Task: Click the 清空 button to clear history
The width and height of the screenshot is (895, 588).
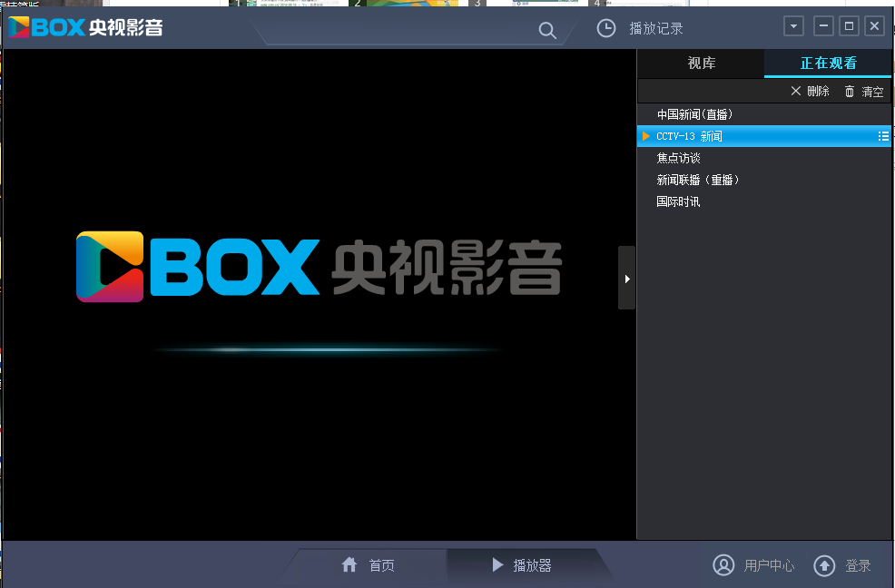Action: click(870, 91)
